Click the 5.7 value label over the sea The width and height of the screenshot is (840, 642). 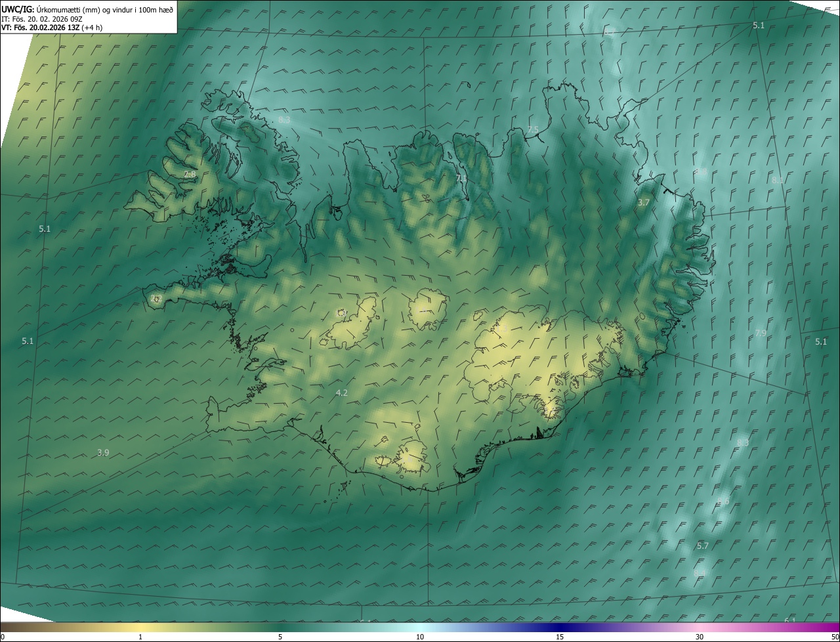[x=702, y=546]
